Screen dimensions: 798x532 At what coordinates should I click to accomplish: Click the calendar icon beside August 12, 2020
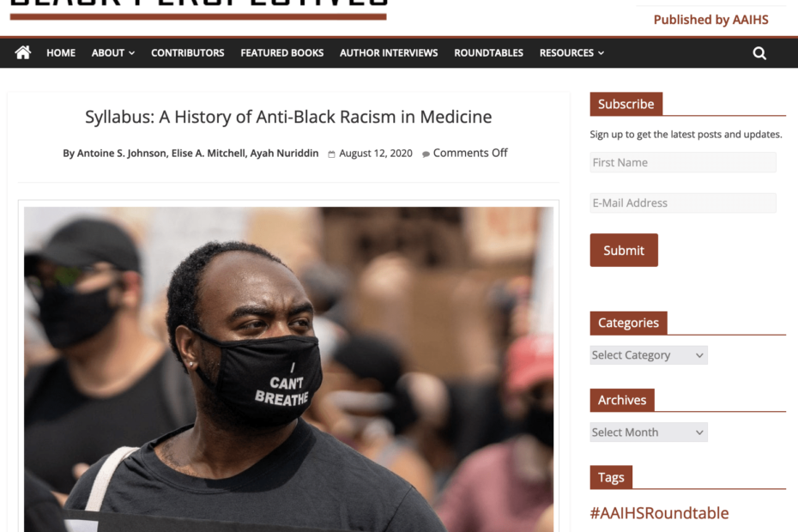click(x=331, y=154)
